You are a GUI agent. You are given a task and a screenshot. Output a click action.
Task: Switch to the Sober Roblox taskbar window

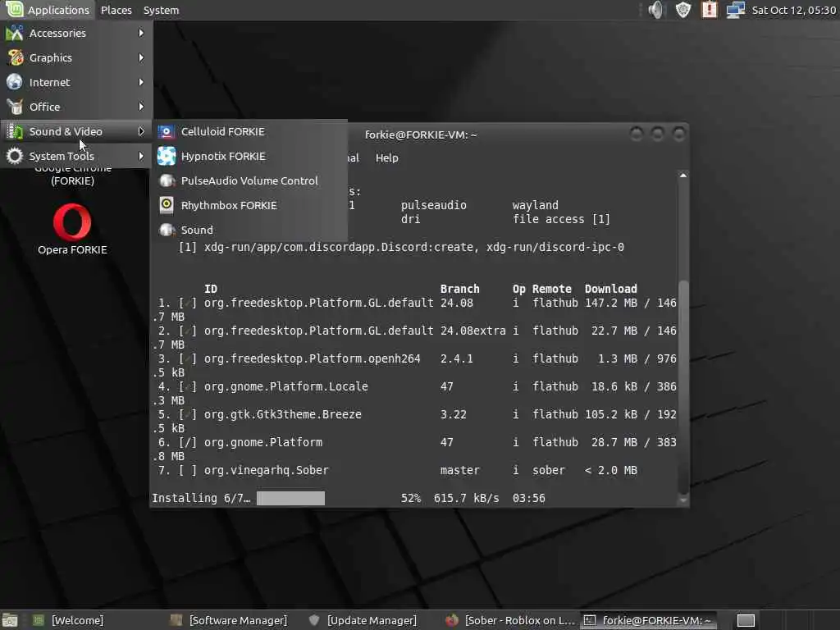tap(510, 620)
